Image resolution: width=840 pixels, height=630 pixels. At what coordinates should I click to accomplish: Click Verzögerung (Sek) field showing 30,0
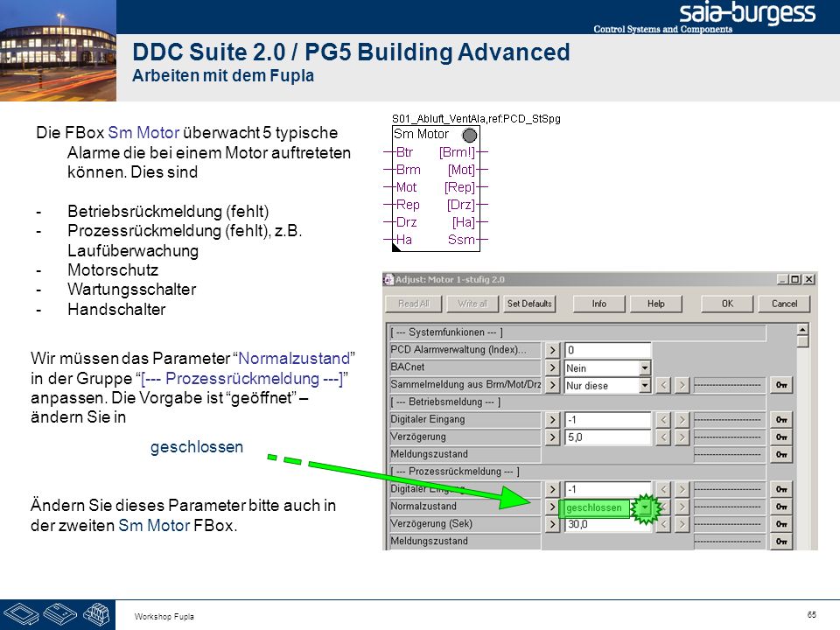click(x=607, y=524)
